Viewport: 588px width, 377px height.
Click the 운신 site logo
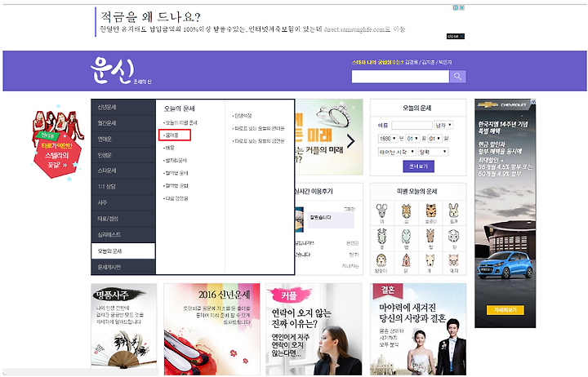click(x=113, y=70)
